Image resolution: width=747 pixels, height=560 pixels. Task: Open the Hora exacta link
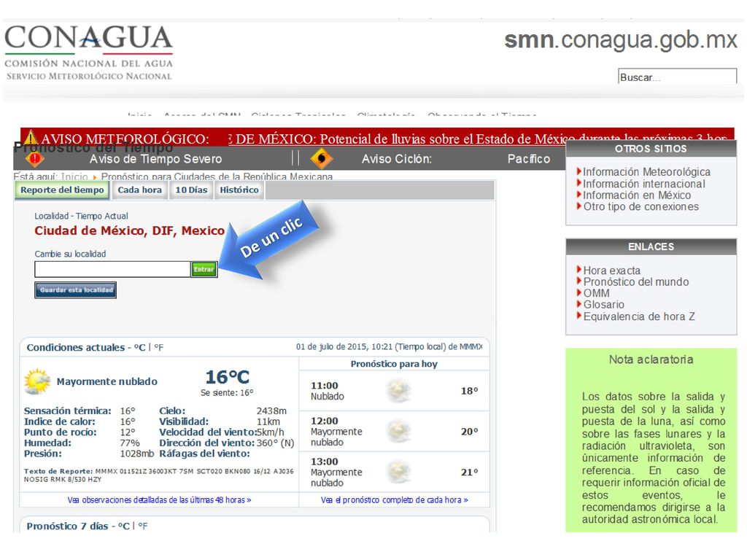click(x=612, y=271)
